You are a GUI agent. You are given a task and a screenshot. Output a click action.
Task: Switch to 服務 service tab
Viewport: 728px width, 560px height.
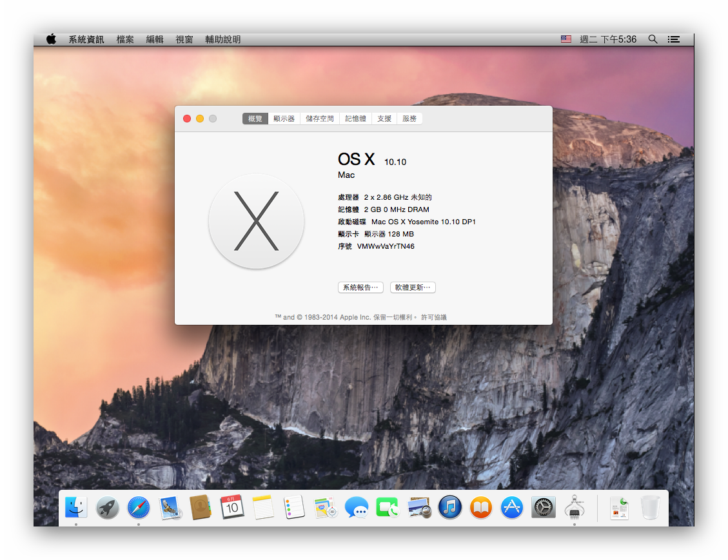point(409,119)
